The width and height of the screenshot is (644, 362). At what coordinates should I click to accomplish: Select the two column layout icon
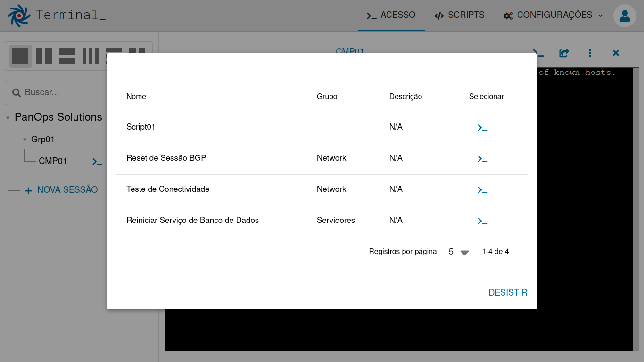(44, 56)
